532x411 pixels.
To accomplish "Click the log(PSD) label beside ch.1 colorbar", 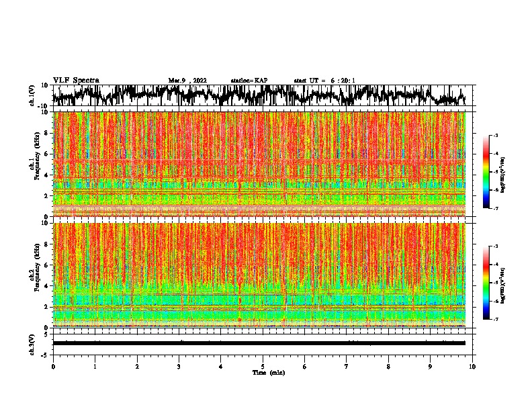I will click(x=503, y=175).
